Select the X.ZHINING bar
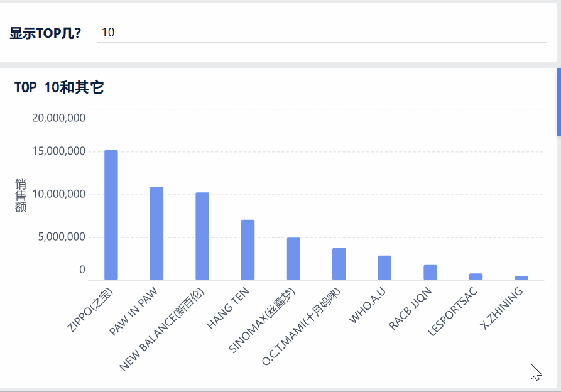Screen dimensions: 561x392 [x=521, y=278]
